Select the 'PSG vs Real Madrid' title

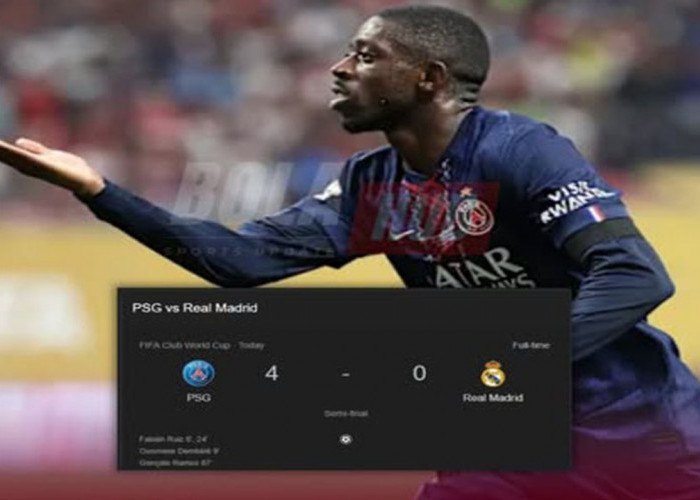(x=195, y=308)
